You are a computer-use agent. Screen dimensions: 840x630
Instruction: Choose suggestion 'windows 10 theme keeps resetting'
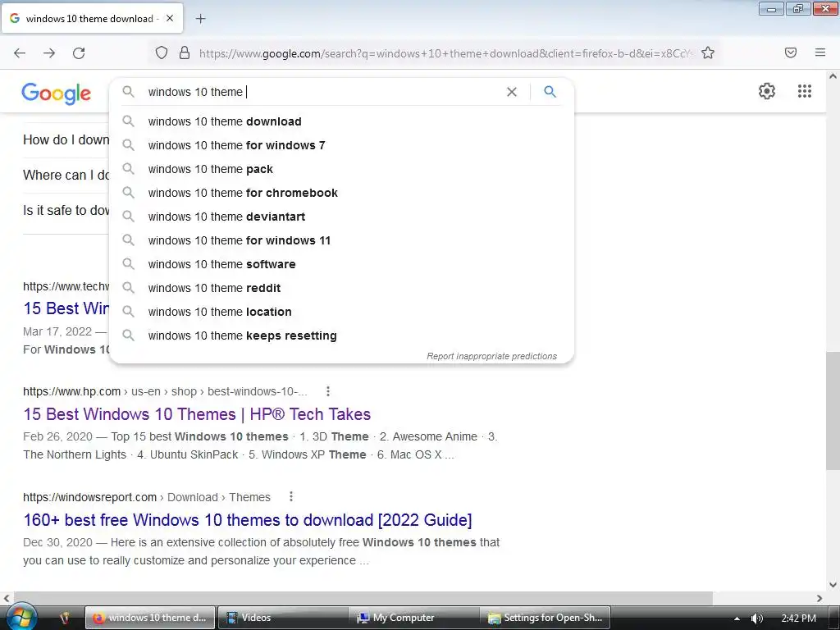point(341,336)
